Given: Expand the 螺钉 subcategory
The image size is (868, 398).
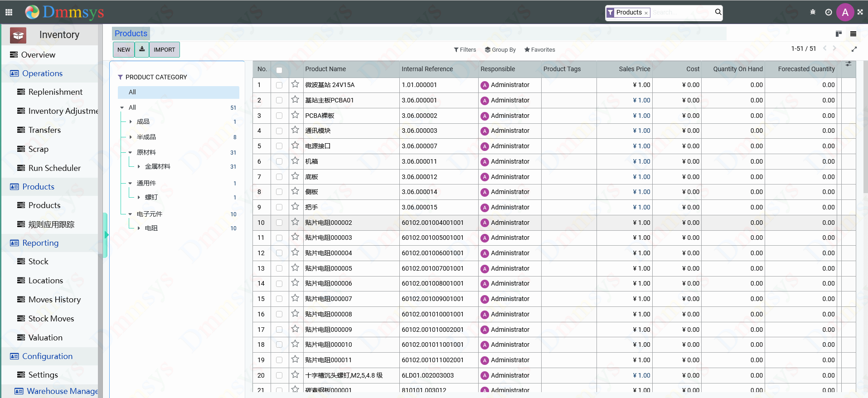Looking at the screenshot, I should tap(139, 197).
